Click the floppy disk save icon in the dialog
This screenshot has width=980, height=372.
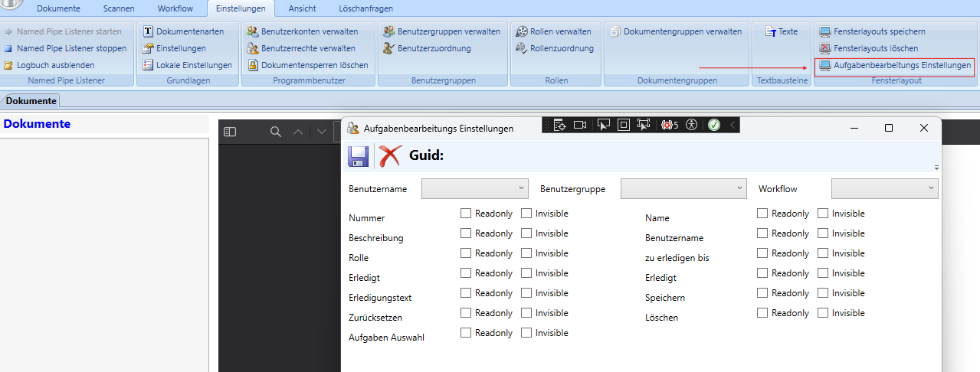359,156
